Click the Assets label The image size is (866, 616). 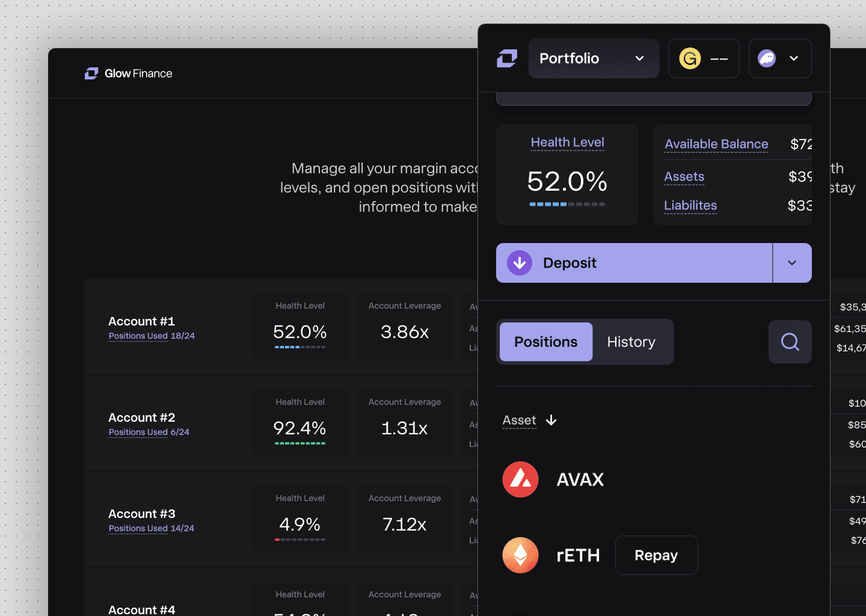[x=684, y=177]
